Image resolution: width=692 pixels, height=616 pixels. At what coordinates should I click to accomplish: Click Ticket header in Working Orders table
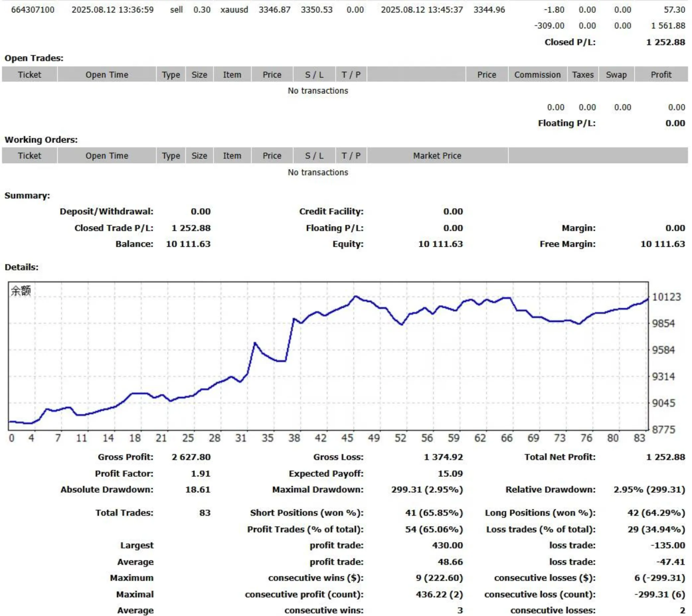[x=30, y=156]
